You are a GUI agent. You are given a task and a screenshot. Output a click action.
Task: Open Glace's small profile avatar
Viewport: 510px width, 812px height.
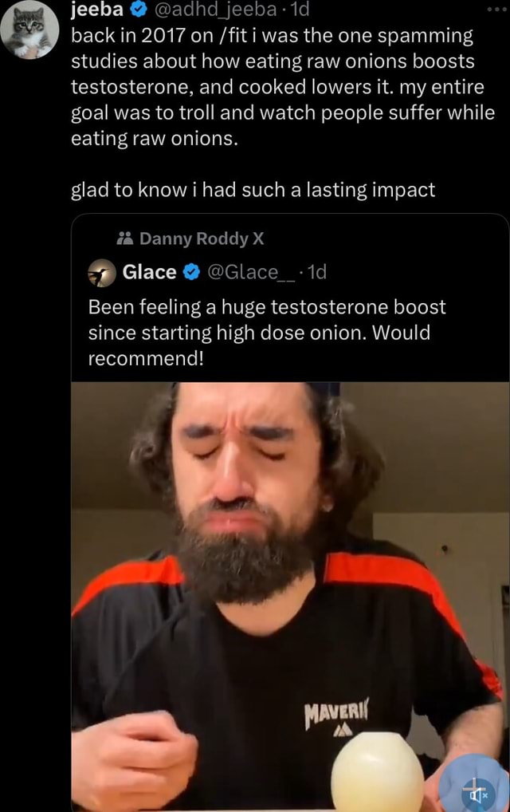point(101,273)
